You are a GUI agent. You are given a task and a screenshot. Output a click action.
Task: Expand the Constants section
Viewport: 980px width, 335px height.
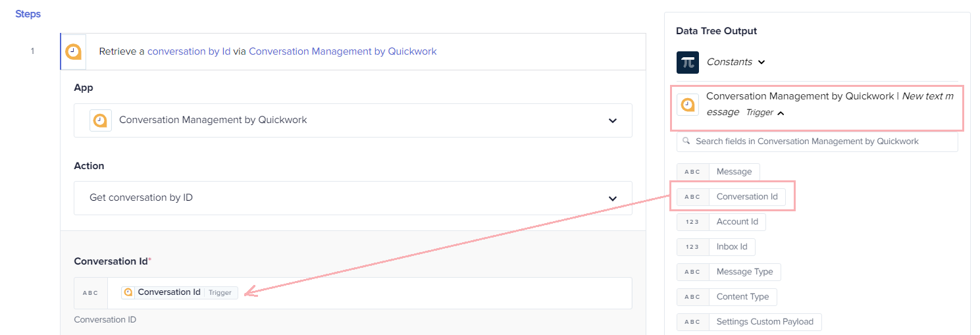pos(761,63)
